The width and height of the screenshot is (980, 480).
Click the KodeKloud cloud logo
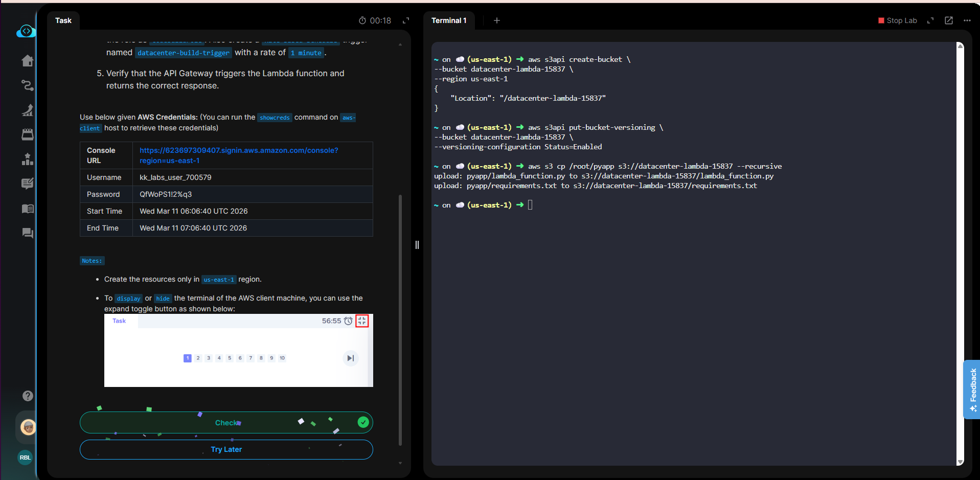tap(26, 32)
